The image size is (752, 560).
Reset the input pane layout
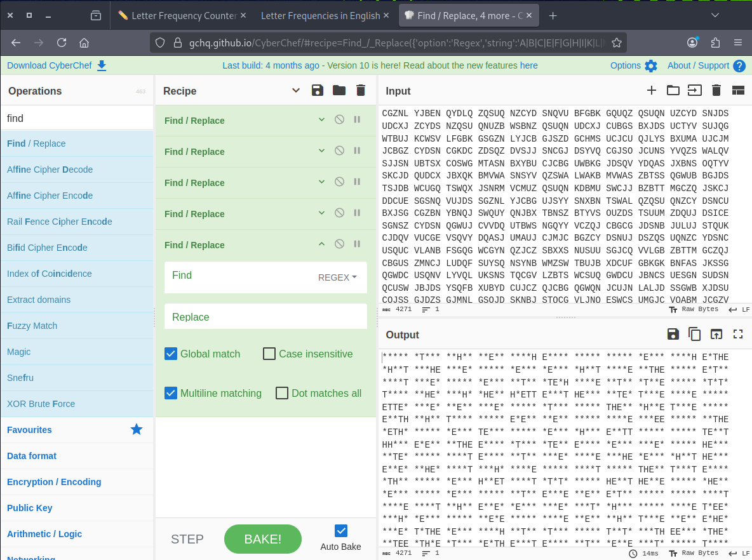pyautogui.click(x=738, y=90)
